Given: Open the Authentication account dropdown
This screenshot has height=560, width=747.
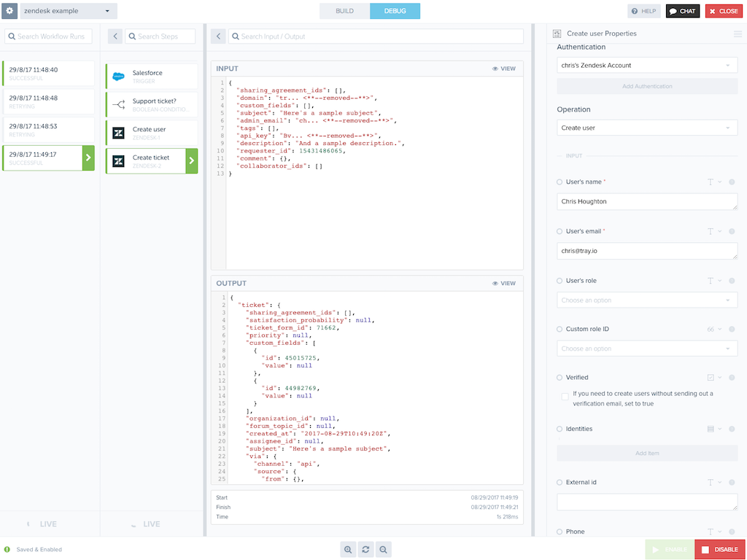Looking at the screenshot, I should [646, 65].
